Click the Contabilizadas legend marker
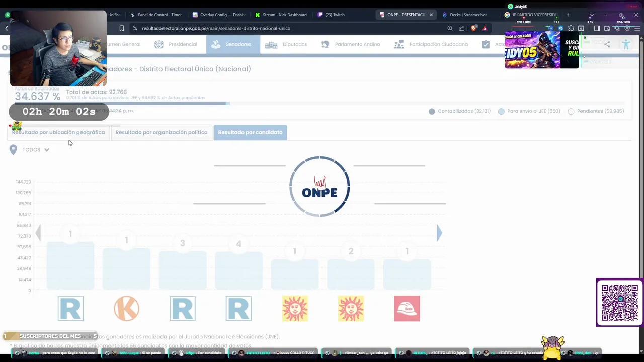Viewport: 644px width, 362px height. click(x=432, y=111)
